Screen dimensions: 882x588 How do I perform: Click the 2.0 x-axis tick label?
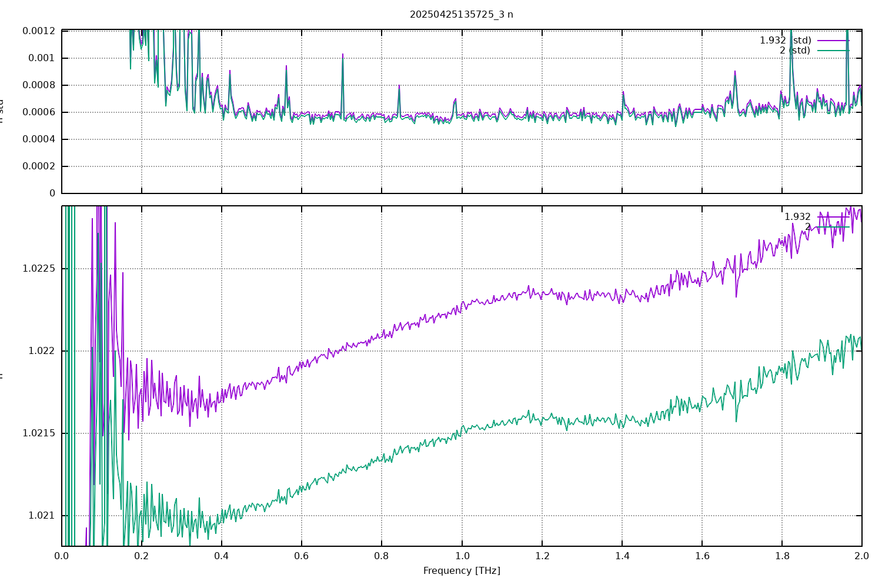(x=861, y=556)
